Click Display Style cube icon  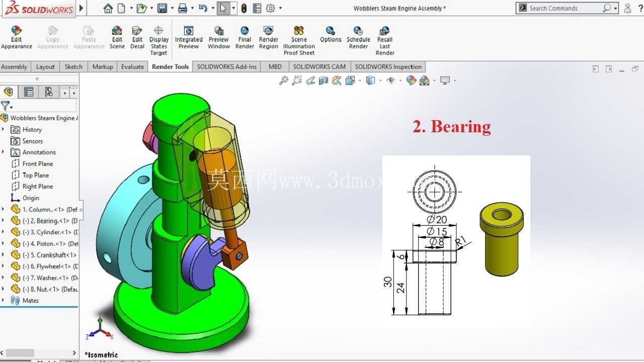[370, 80]
